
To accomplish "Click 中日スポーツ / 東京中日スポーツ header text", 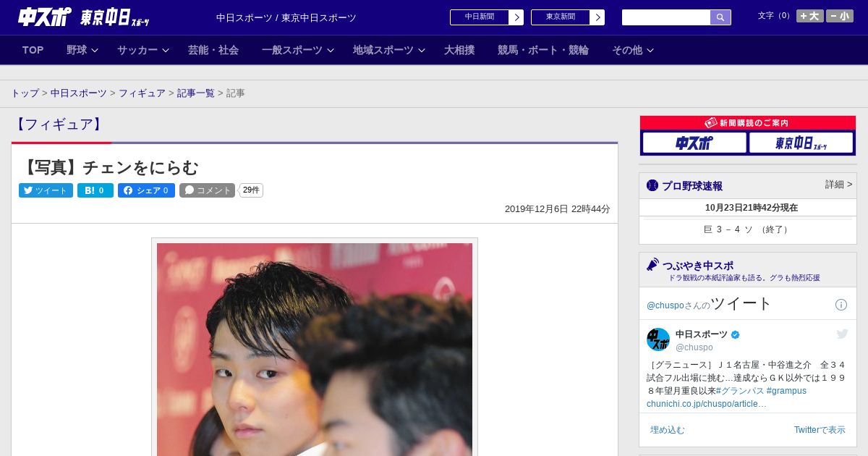I will 286,17.
